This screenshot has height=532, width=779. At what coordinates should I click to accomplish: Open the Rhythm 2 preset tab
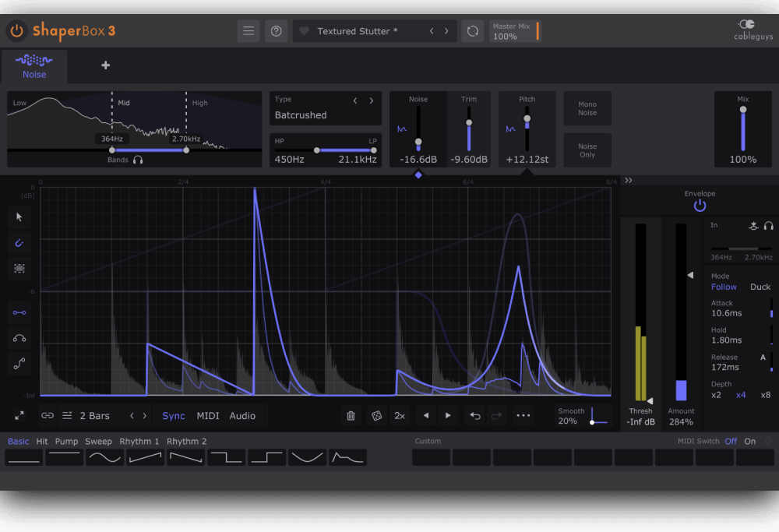[186, 441]
